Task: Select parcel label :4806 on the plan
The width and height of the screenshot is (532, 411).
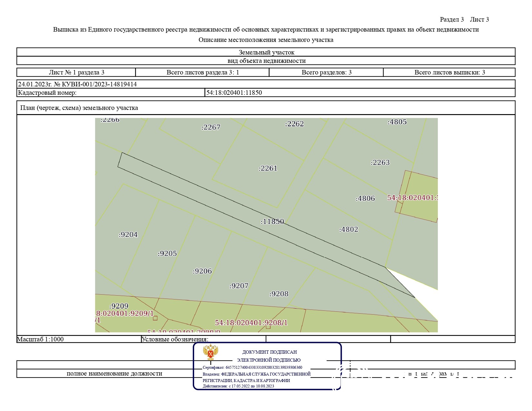Action: point(365,199)
